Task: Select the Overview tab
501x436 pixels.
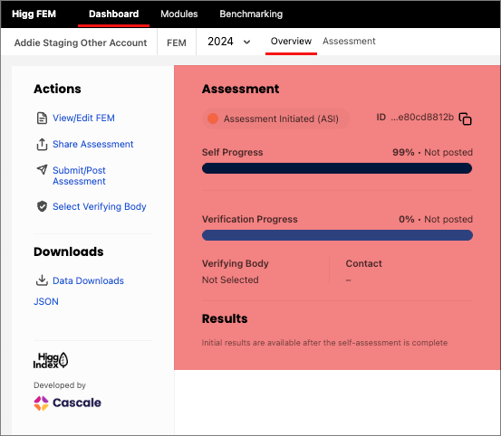Action: coord(291,41)
